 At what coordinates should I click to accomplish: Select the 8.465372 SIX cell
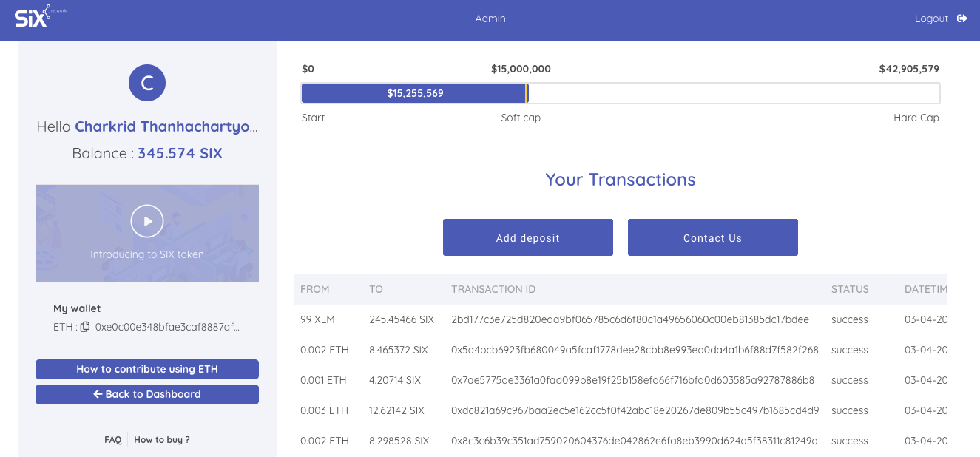[399, 350]
